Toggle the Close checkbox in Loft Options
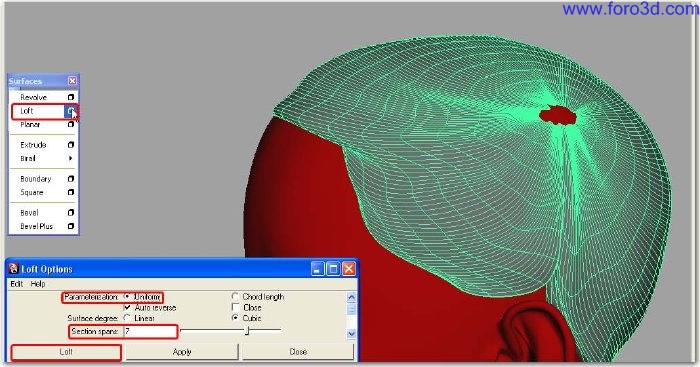700x367 pixels. point(236,308)
